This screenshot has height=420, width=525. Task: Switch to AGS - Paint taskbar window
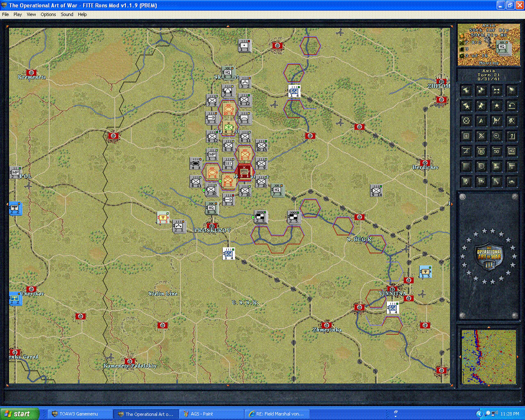[x=211, y=414]
